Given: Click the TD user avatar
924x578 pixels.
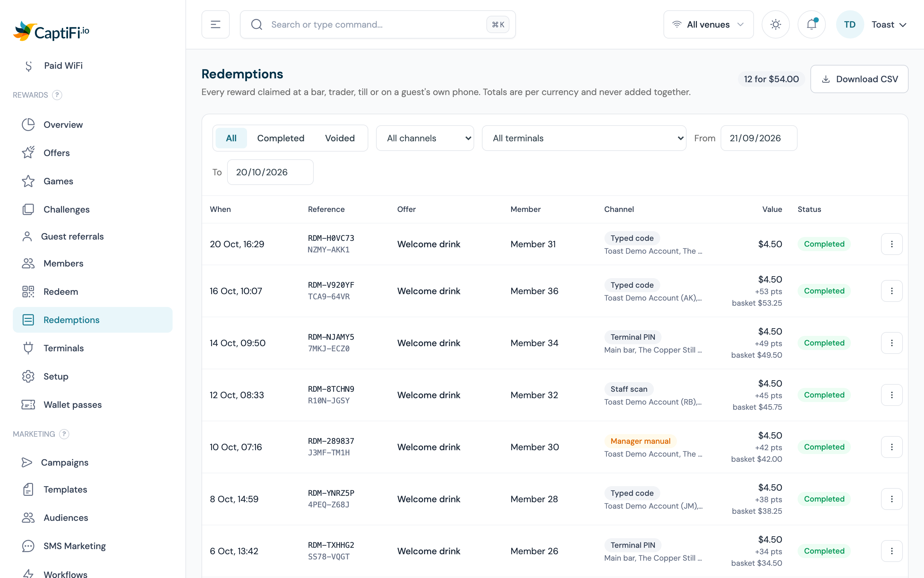Looking at the screenshot, I should click(850, 24).
